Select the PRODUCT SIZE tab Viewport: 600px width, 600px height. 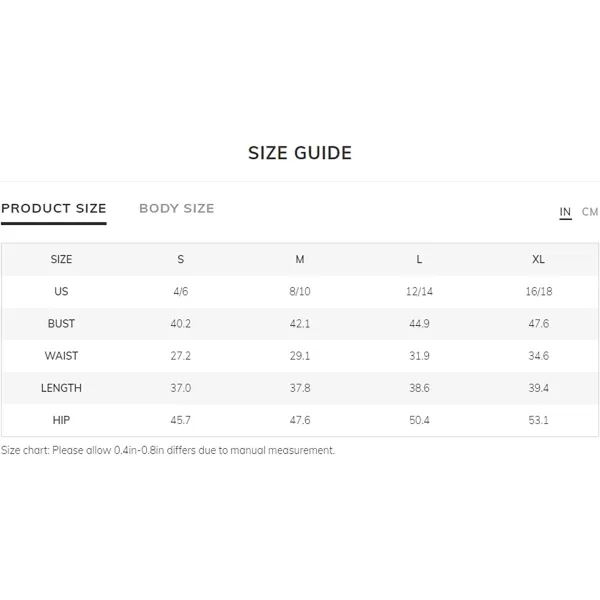click(x=54, y=209)
